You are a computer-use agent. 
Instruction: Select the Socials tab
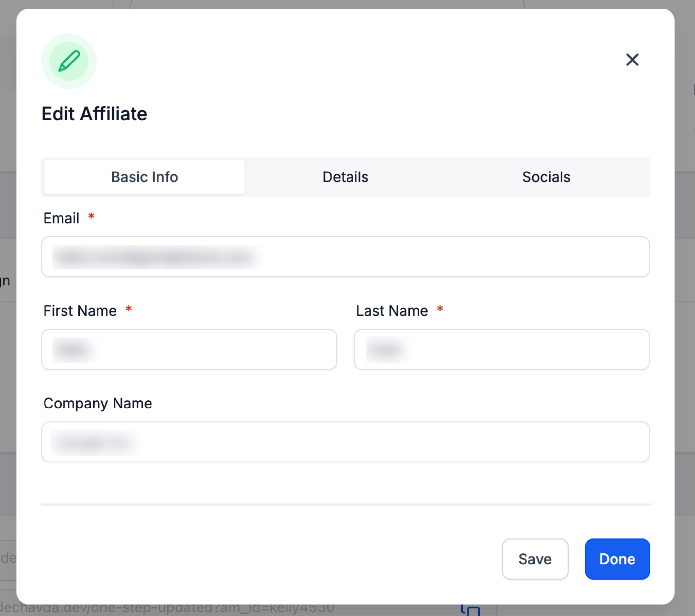(546, 177)
